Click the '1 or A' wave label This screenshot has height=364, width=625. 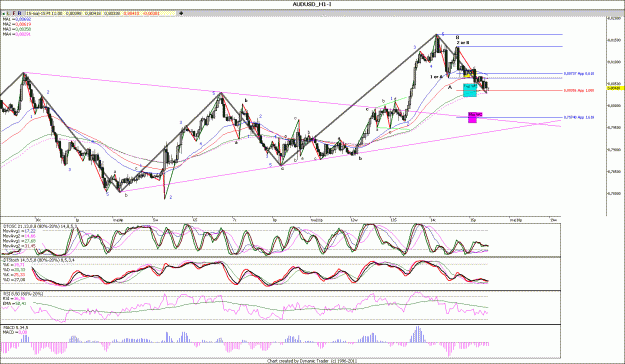(x=436, y=77)
